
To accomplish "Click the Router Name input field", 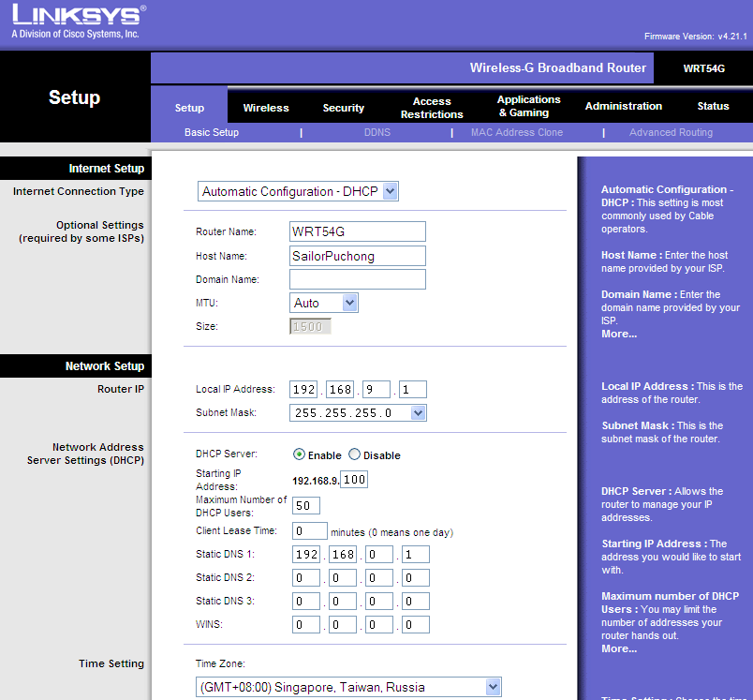I will pos(358,231).
